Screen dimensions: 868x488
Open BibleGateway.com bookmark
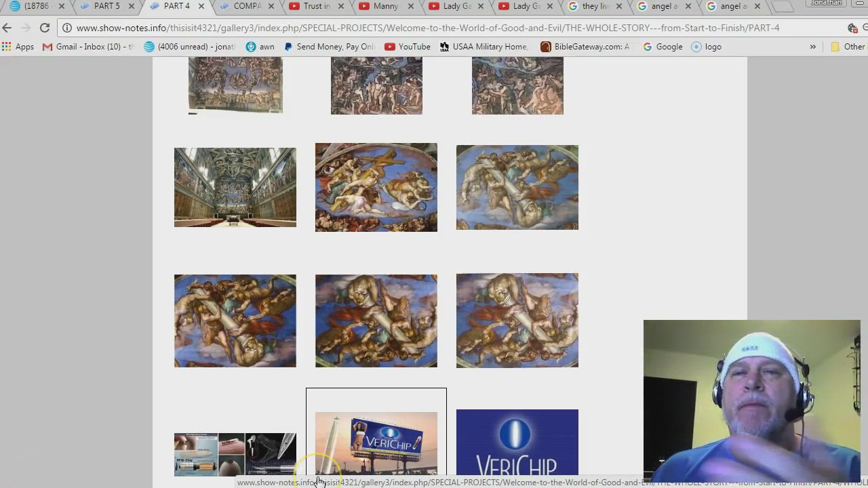click(585, 47)
